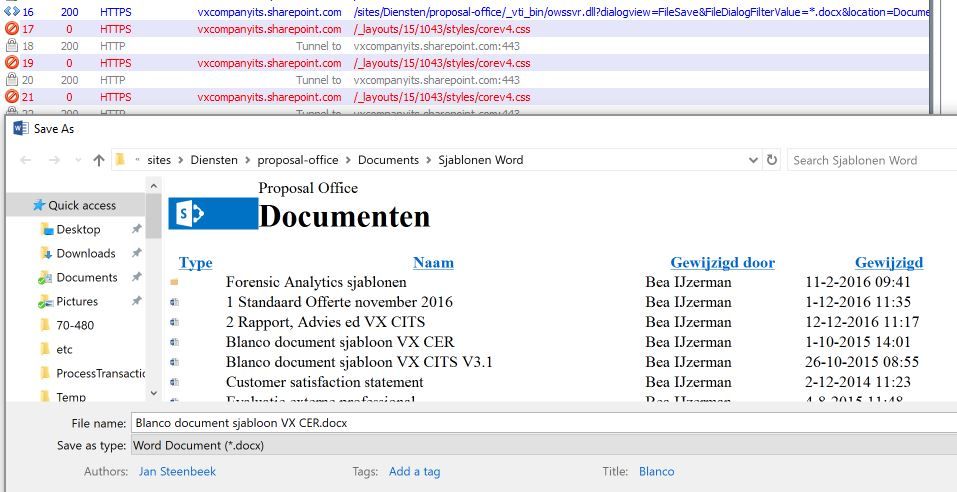Screen dimensions: 957x492
Task: Click the pin icon beside Downloads
Action: click(x=137, y=253)
